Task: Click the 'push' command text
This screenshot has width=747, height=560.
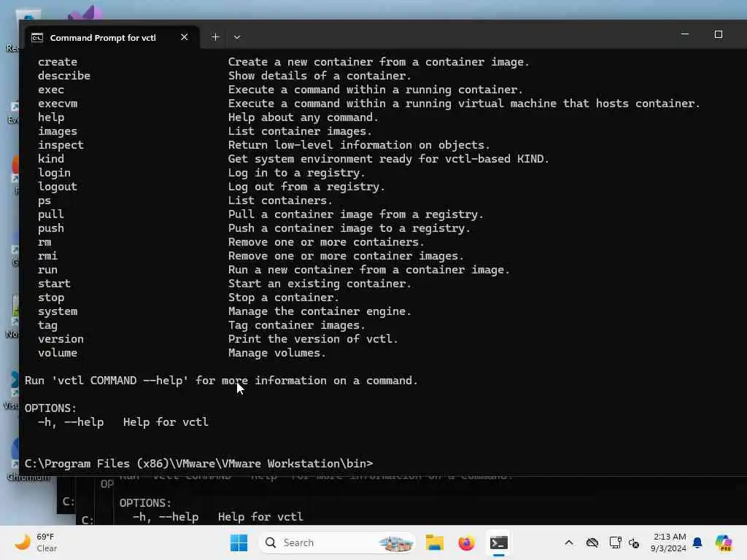Action: click(x=51, y=228)
